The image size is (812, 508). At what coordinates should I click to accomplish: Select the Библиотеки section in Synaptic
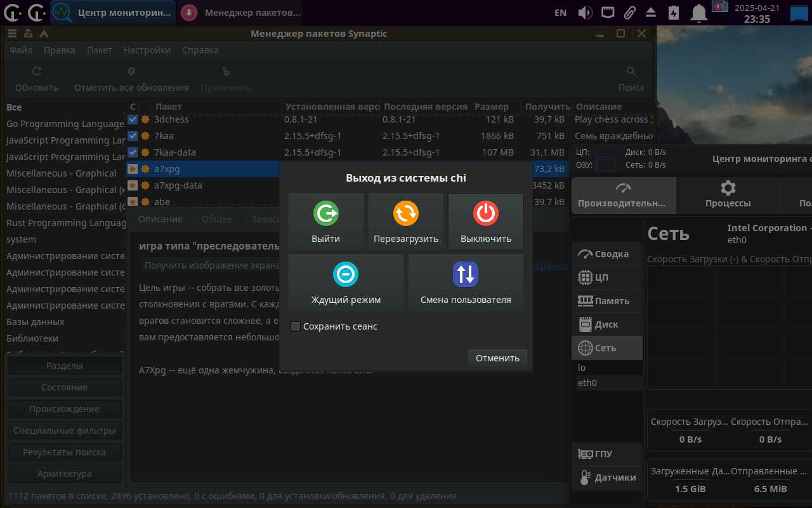[x=65, y=338]
